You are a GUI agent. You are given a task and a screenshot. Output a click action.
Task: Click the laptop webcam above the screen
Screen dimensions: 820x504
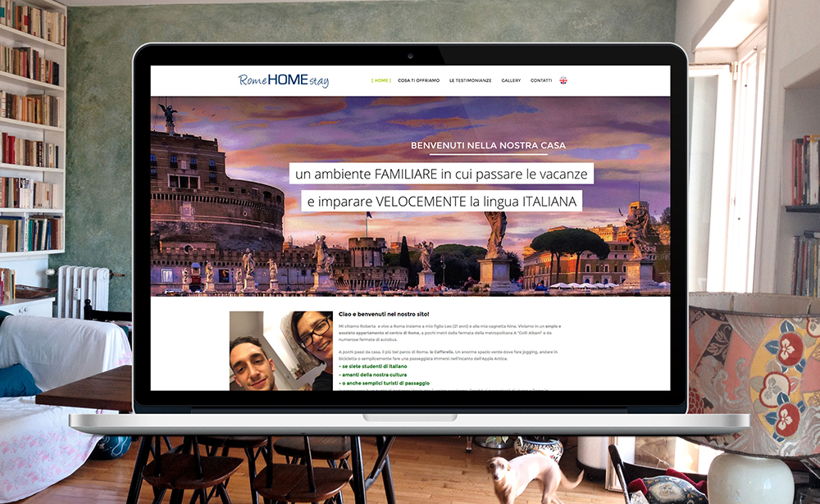pyautogui.click(x=410, y=56)
